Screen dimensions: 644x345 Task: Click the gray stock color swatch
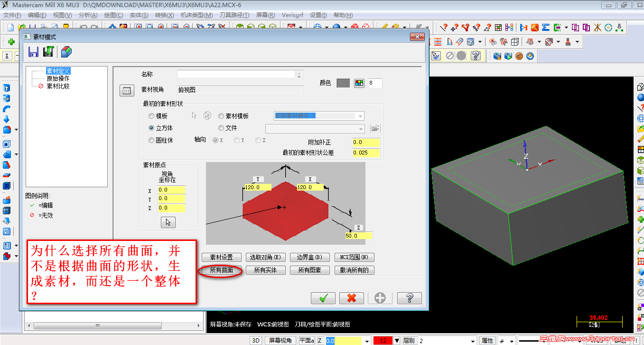click(x=343, y=83)
